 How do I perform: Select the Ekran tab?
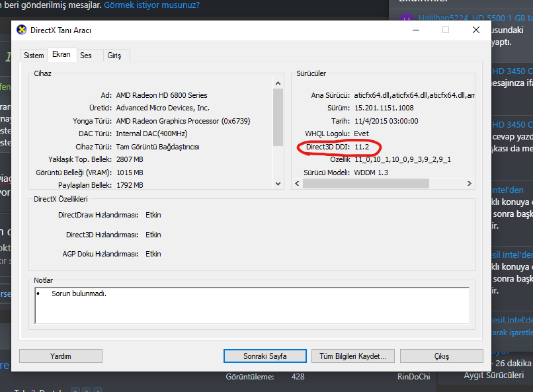pos(61,54)
